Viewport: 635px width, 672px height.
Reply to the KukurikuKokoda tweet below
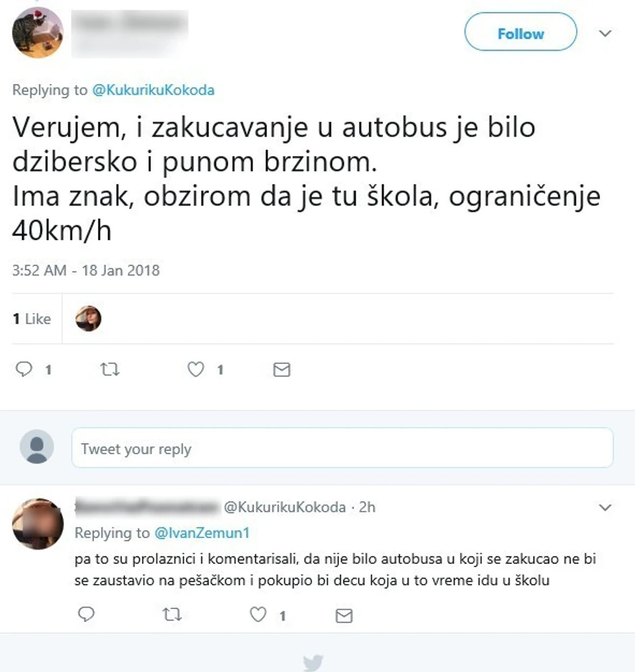pos(86,615)
